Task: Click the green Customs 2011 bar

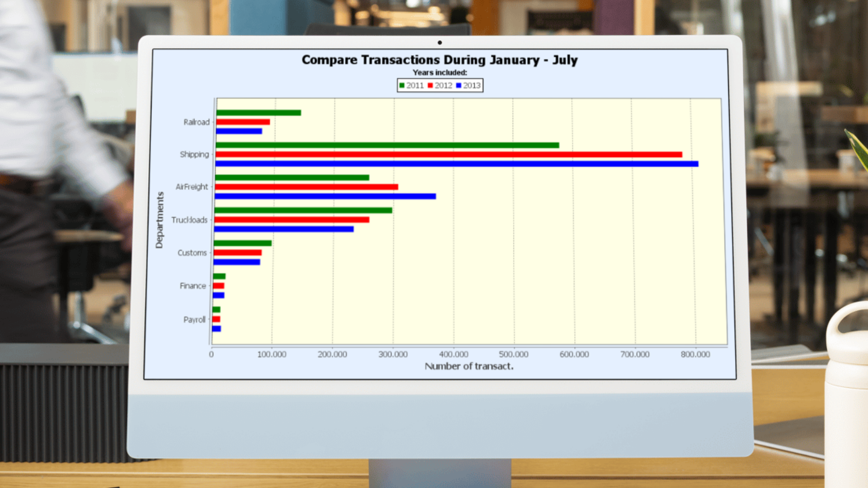Action: coord(242,243)
